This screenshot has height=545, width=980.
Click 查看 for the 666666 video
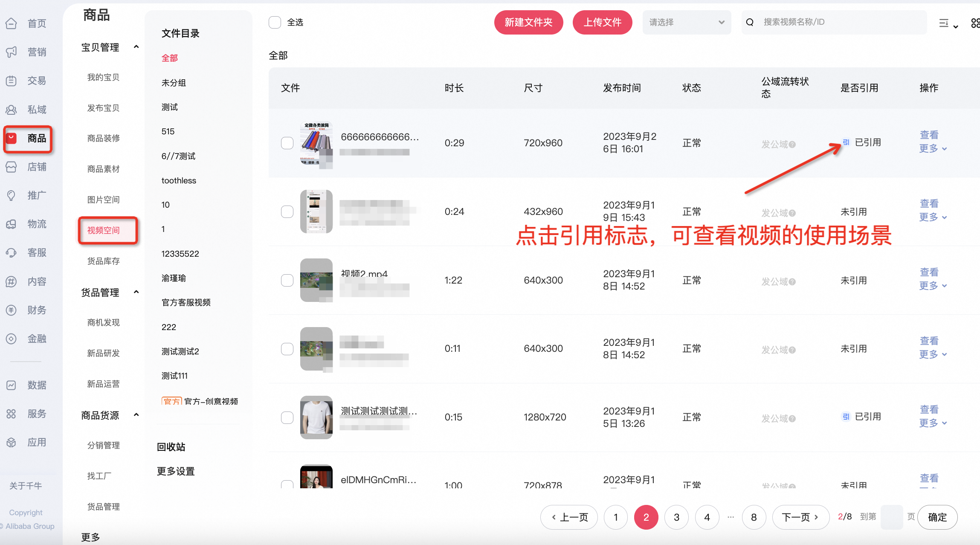(929, 135)
